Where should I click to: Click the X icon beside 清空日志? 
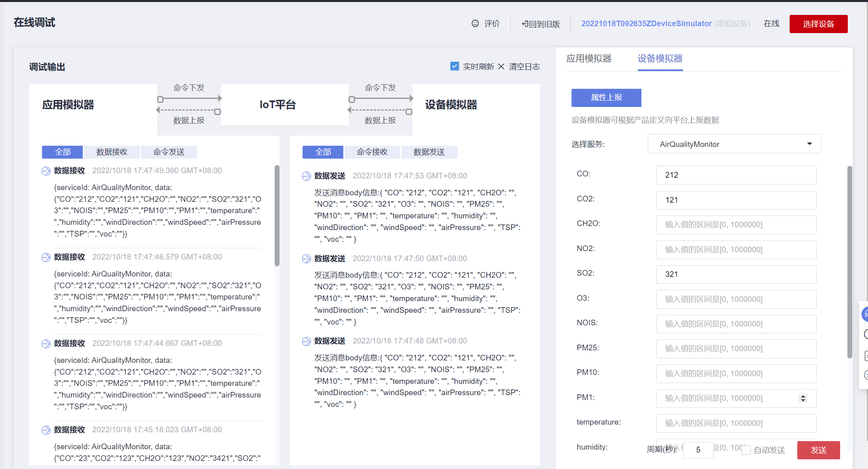click(501, 66)
